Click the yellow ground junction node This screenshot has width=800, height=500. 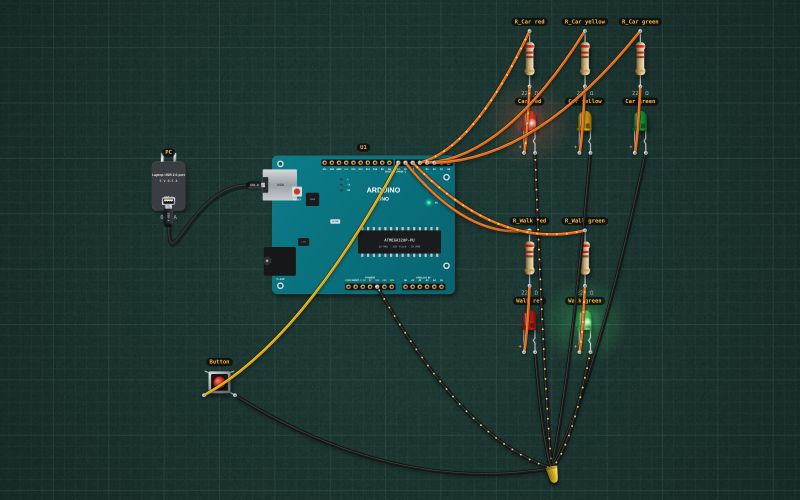pos(553,473)
